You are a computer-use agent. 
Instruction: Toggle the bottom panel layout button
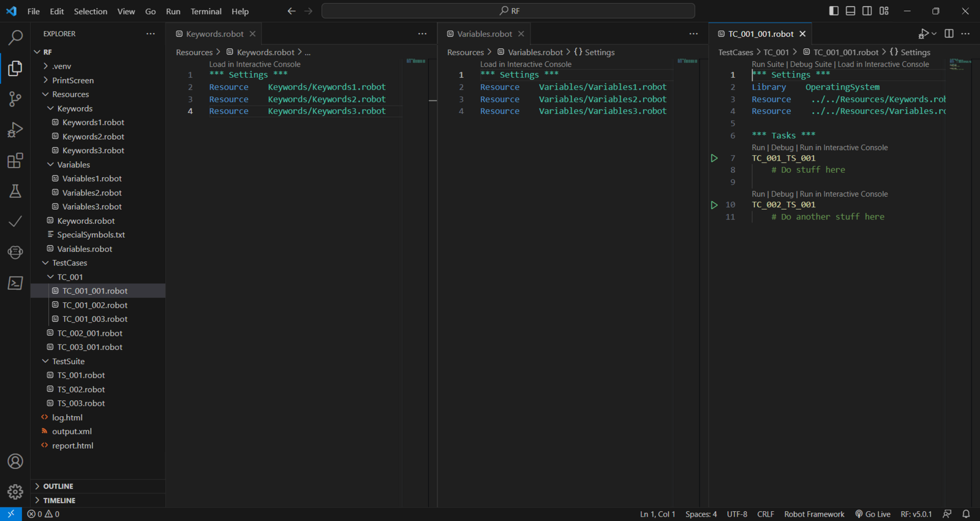[x=850, y=11]
